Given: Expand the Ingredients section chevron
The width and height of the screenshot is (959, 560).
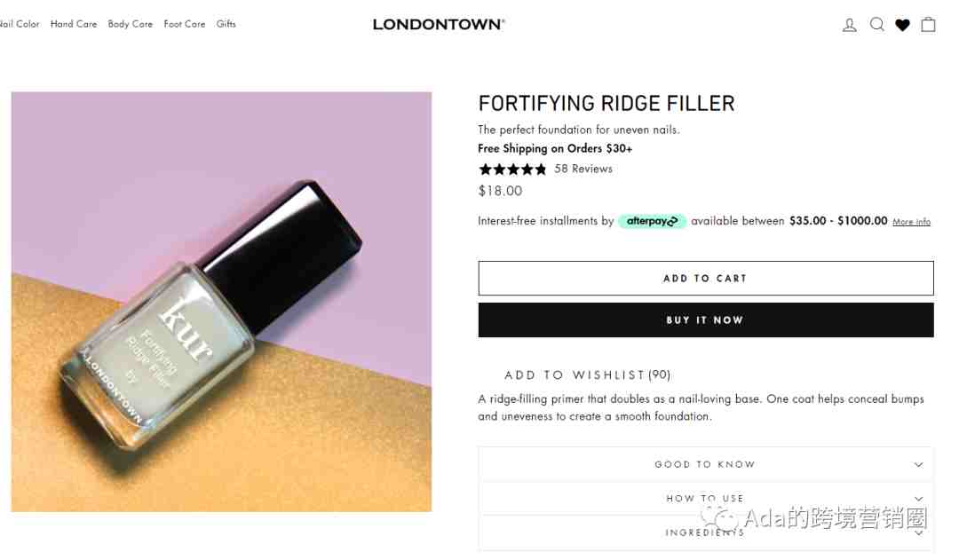Looking at the screenshot, I should [918, 533].
